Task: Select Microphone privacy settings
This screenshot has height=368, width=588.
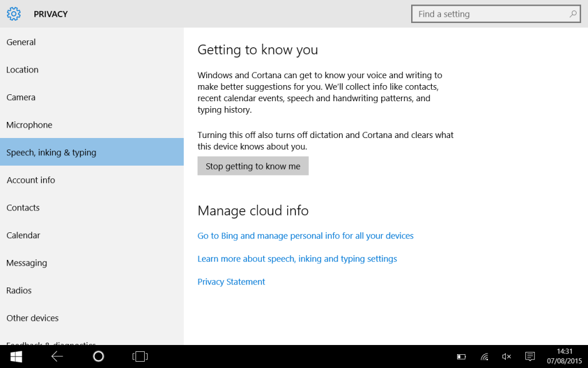Action: 29,125
